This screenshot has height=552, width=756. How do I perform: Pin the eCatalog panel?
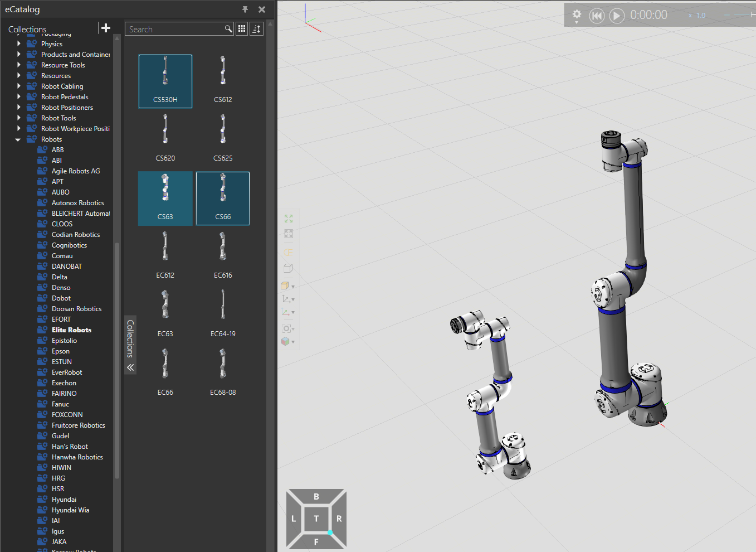coord(245,9)
